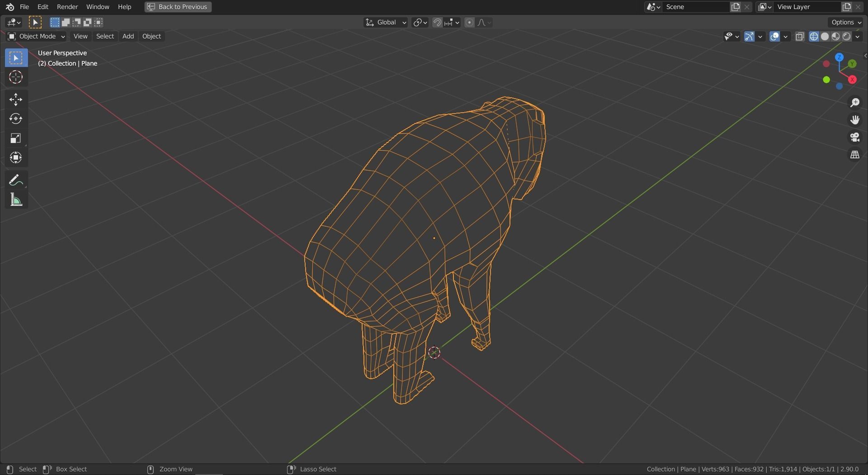Open the viewport Object menu
868x475 pixels.
(151, 36)
